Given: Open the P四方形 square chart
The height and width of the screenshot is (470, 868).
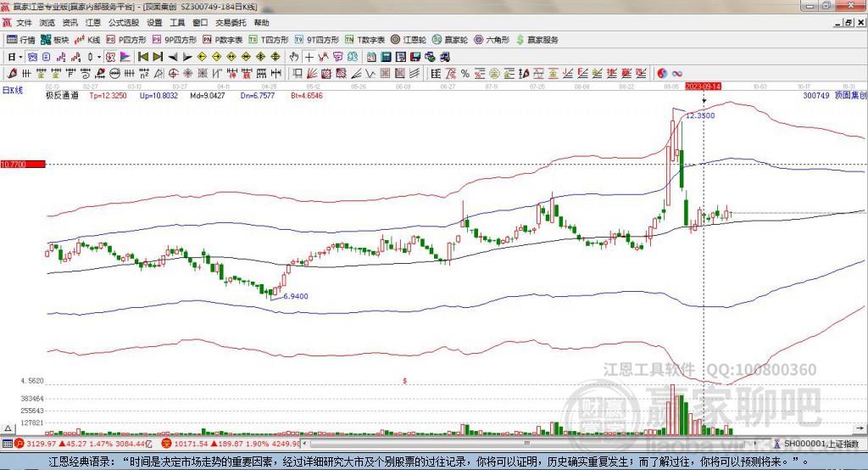Looking at the screenshot, I should point(127,40).
